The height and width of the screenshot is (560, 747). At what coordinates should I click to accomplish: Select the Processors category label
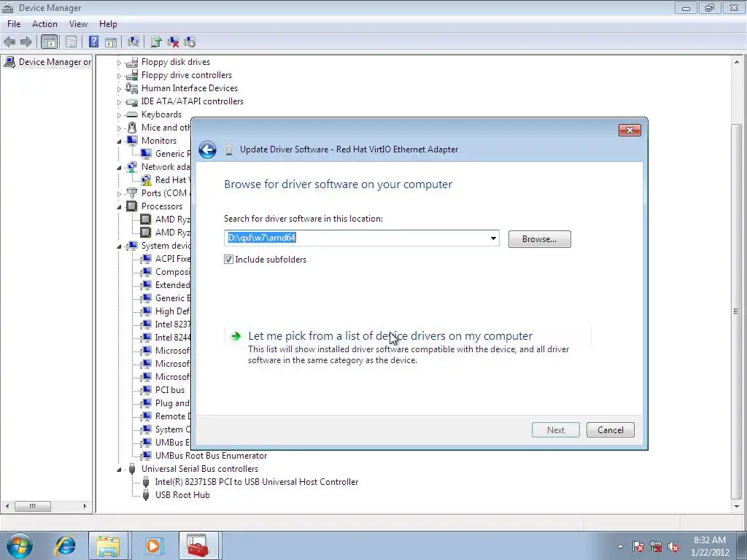162,206
